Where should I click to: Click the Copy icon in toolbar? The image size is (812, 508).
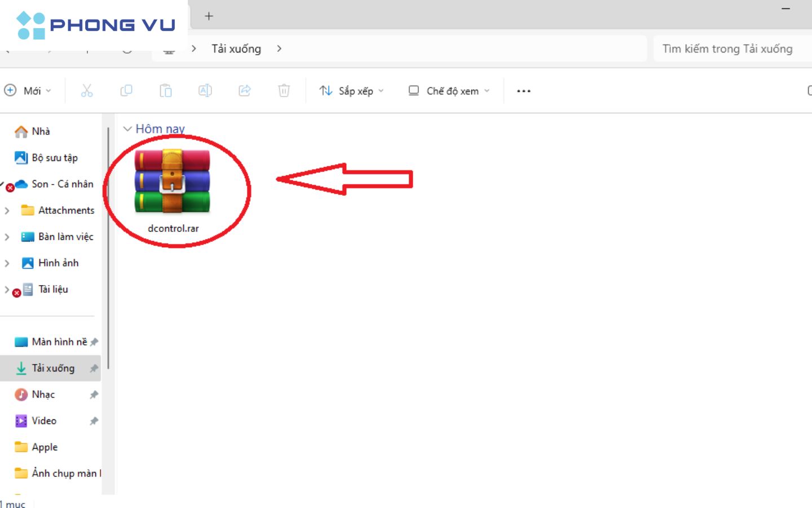click(126, 91)
